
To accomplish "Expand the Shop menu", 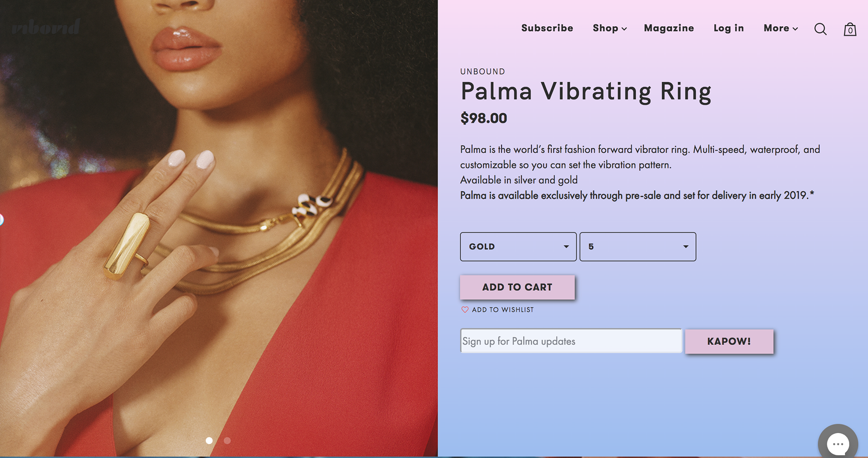I will (x=609, y=28).
